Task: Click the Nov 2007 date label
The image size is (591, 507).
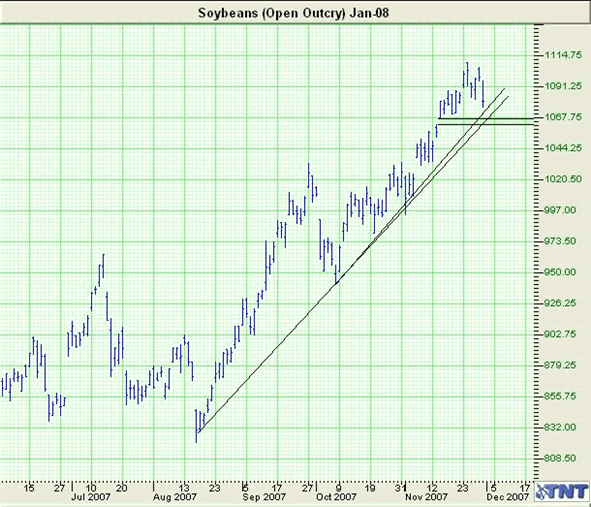Action: (426, 497)
